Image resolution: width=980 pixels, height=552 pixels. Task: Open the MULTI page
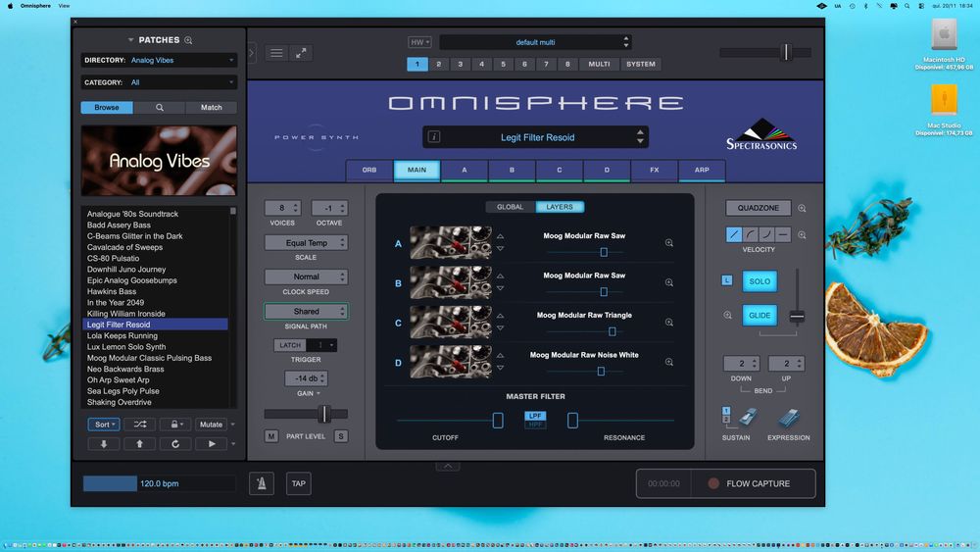(599, 64)
